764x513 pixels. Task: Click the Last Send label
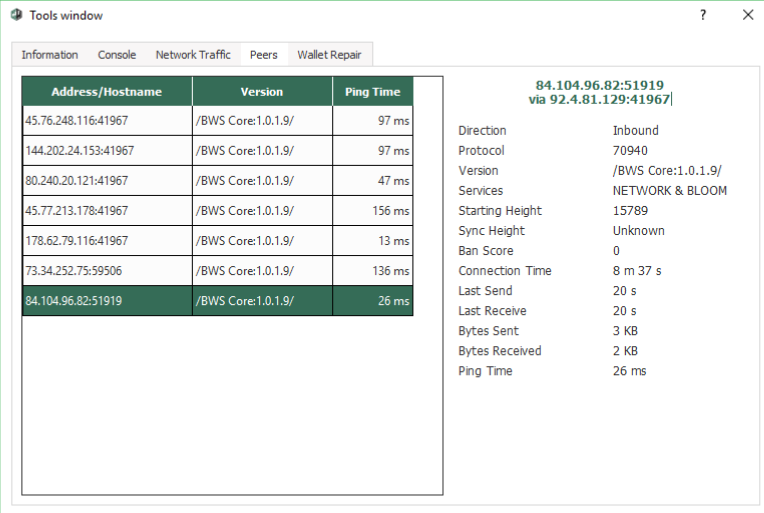tap(485, 290)
